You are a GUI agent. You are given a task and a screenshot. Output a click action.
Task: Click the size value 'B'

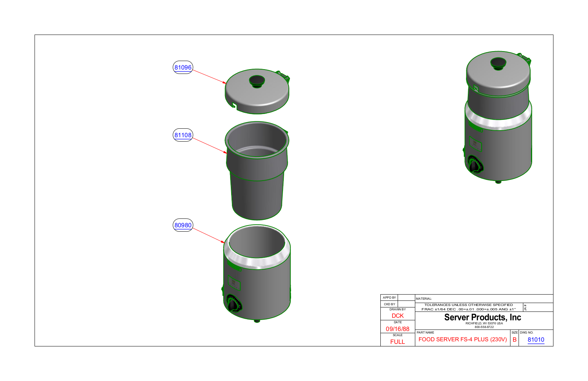(x=514, y=340)
